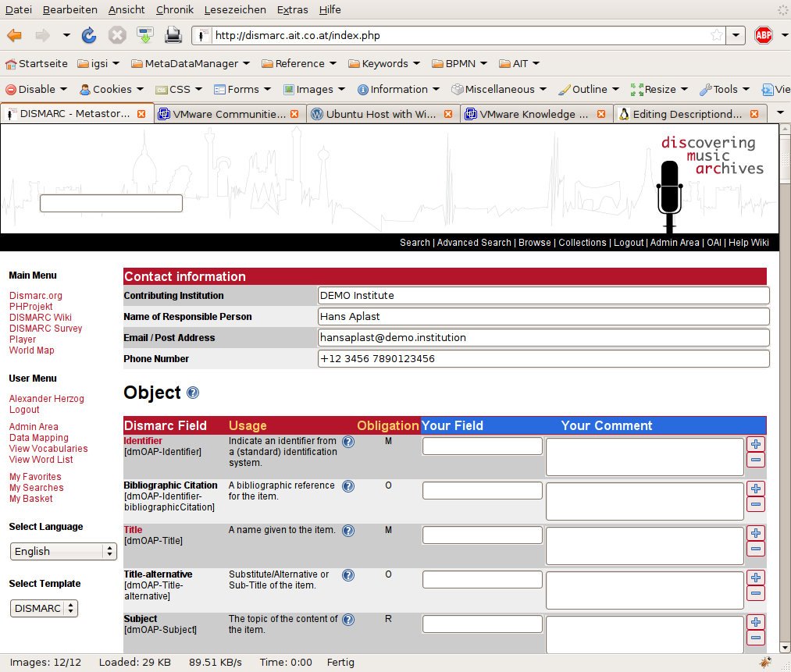This screenshot has height=672, width=791.
Task: Open the Advanced Search link
Action: (474, 243)
